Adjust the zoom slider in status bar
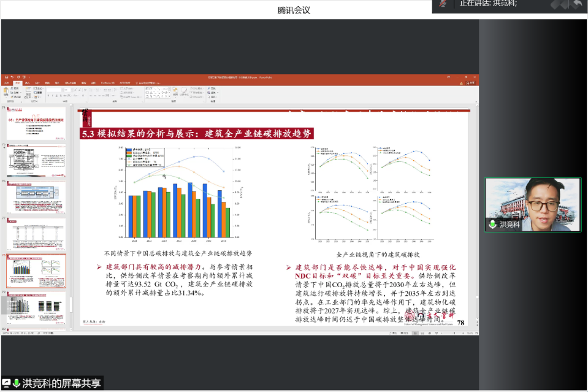Viewport: 588px width, 392px height. pos(451,332)
